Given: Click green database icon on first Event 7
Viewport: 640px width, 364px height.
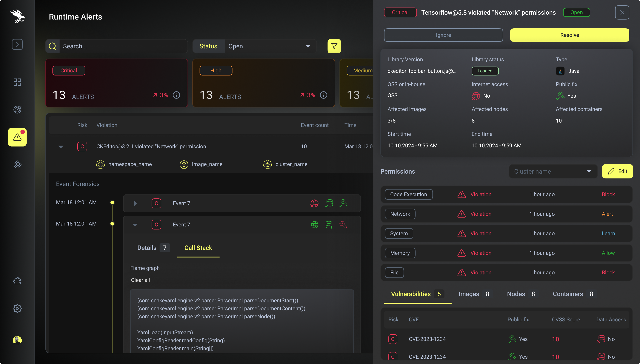Looking at the screenshot, I should point(329,203).
